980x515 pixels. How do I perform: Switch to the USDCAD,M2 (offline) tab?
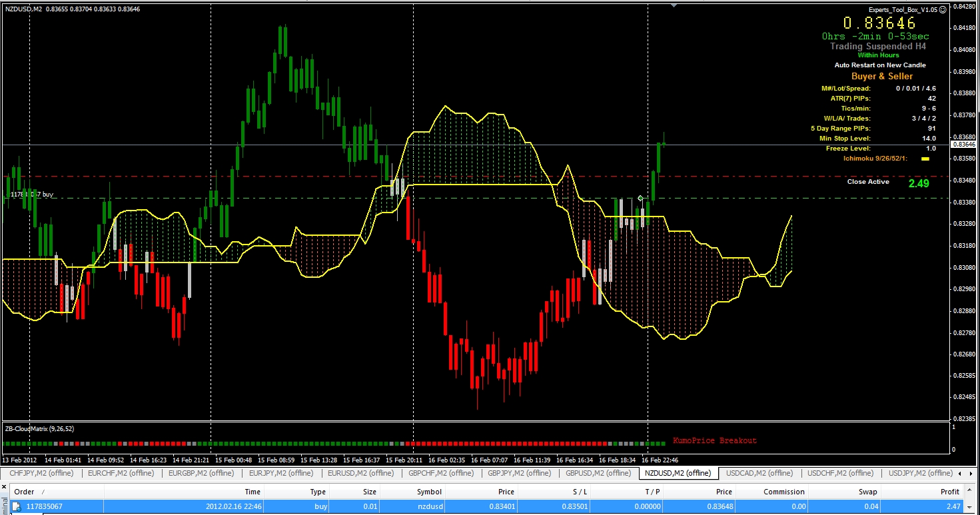click(x=759, y=473)
